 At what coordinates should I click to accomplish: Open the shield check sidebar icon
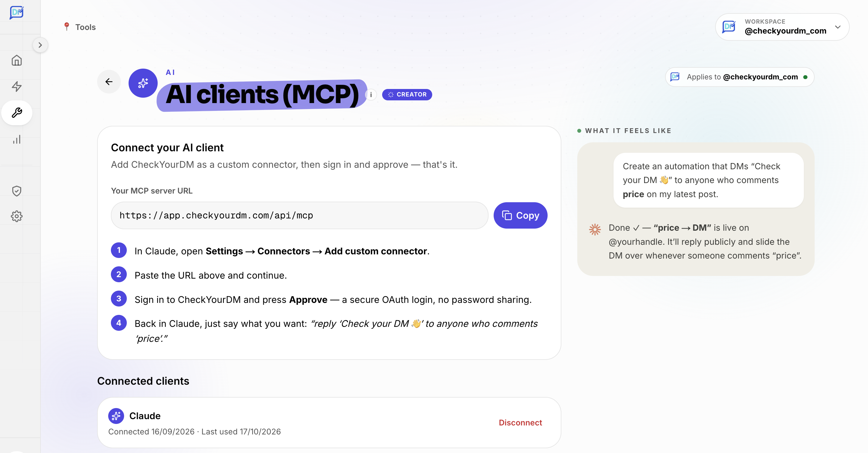click(16, 191)
